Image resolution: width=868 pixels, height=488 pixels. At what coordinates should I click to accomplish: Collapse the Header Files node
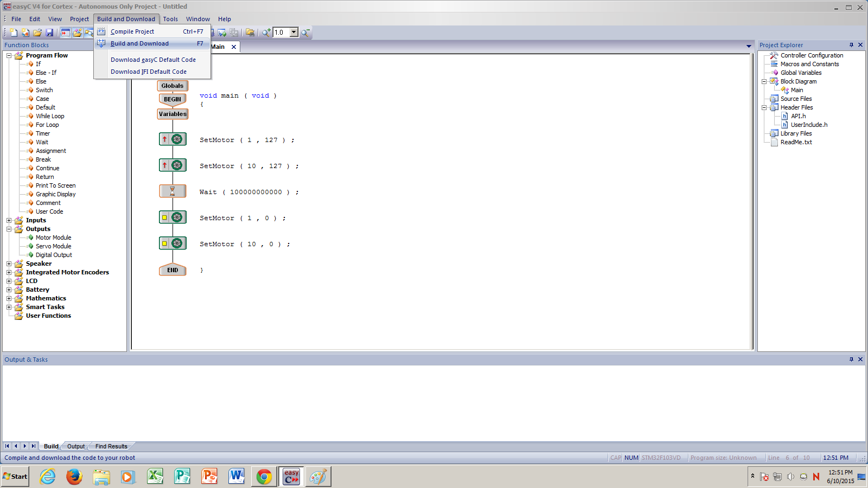764,107
